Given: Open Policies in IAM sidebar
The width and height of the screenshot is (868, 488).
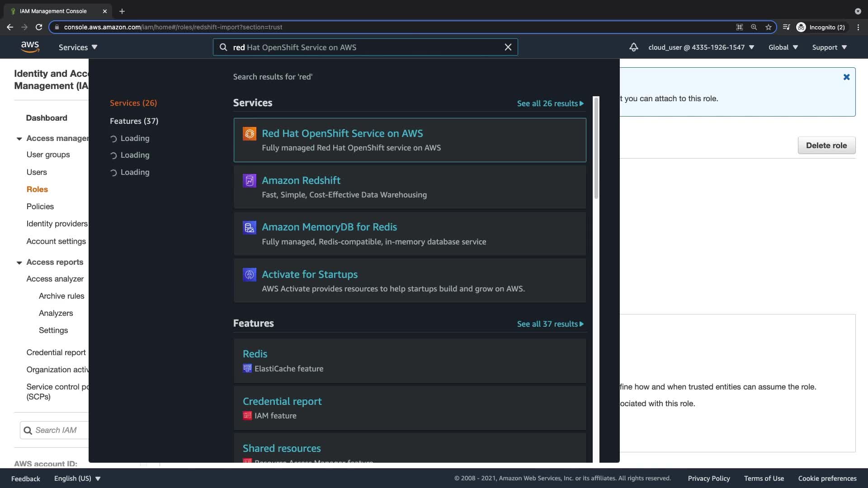Looking at the screenshot, I should [x=40, y=206].
